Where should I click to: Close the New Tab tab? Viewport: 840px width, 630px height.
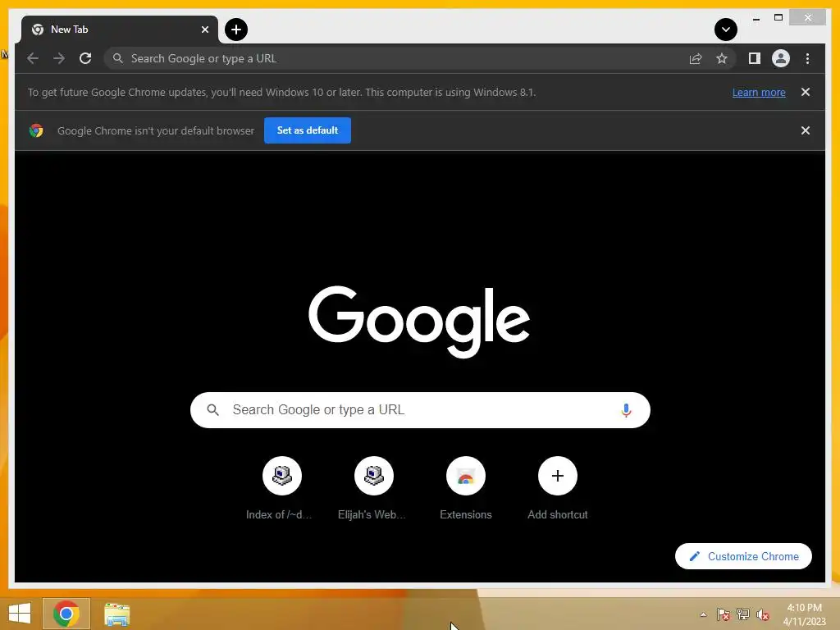click(x=204, y=30)
